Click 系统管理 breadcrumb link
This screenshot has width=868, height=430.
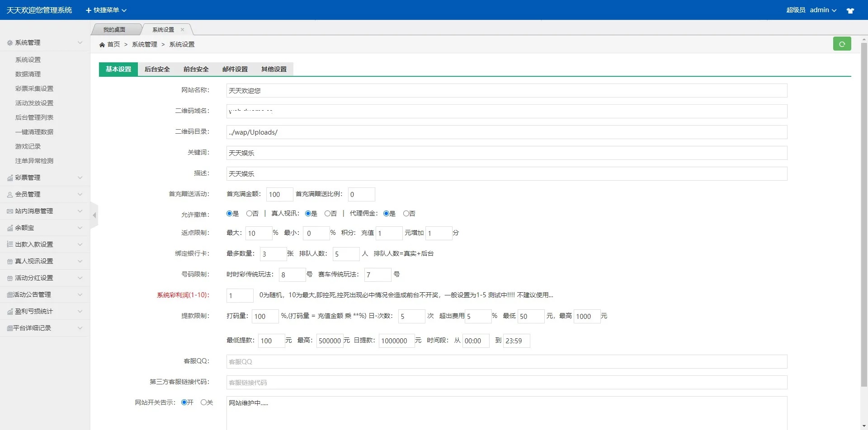point(144,44)
